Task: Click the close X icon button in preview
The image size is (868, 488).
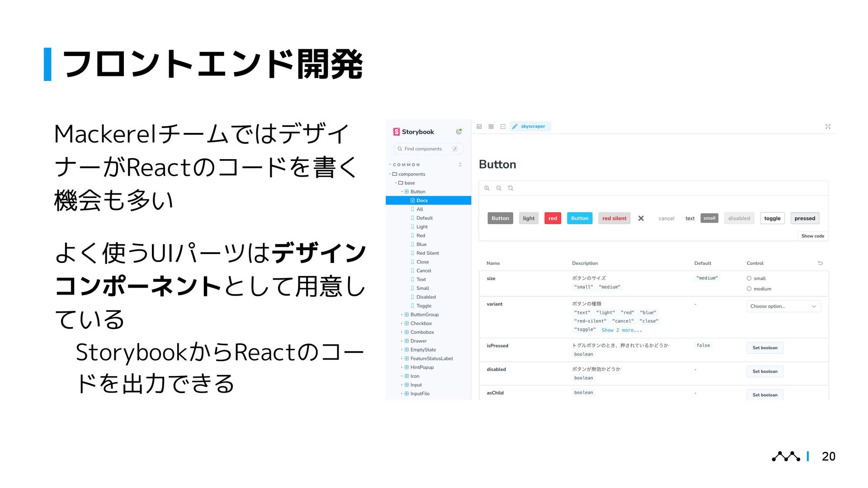Action: coord(641,218)
